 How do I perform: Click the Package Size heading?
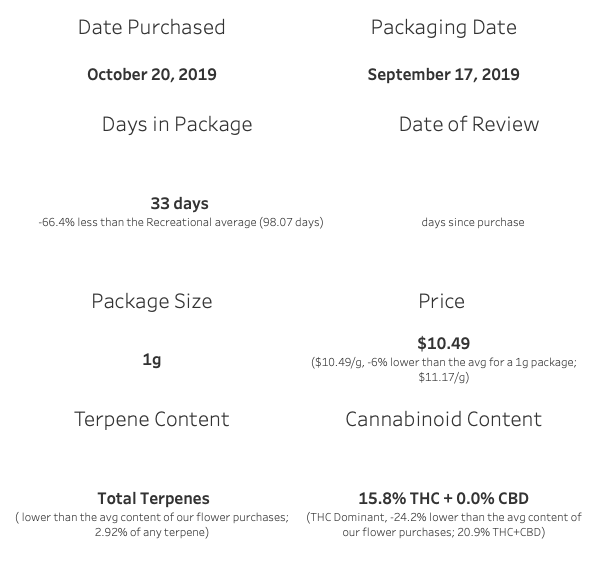click(152, 302)
